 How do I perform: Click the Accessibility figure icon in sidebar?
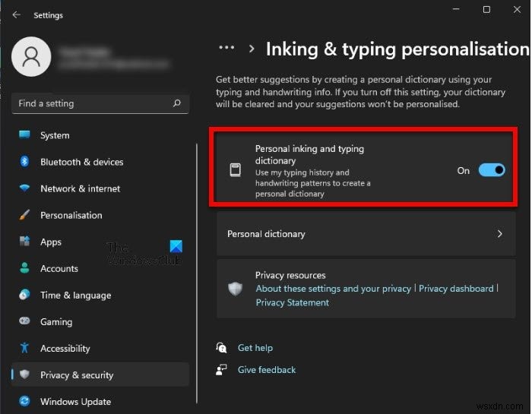(24, 348)
